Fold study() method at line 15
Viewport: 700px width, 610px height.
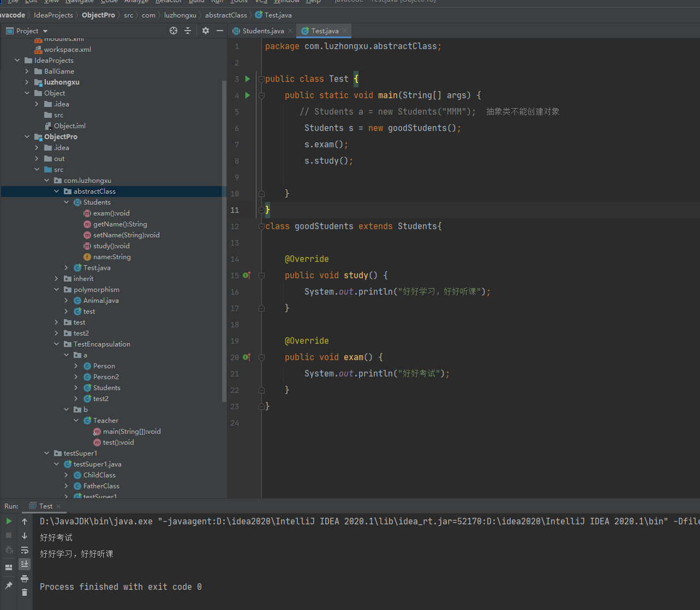click(261, 276)
